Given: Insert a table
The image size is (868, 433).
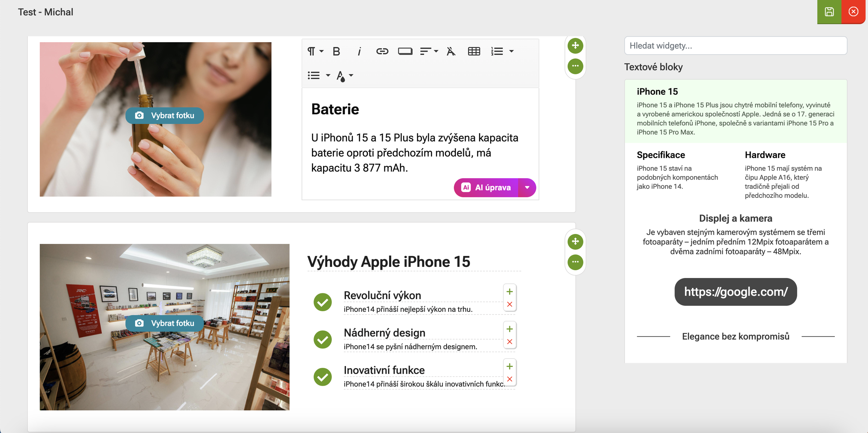Looking at the screenshot, I should click(474, 51).
